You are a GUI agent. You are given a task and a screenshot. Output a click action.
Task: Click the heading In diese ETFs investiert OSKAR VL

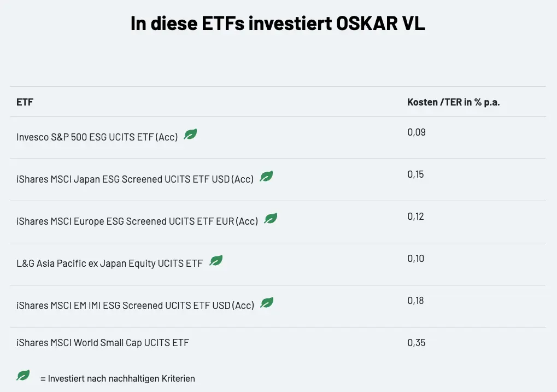[278, 24]
